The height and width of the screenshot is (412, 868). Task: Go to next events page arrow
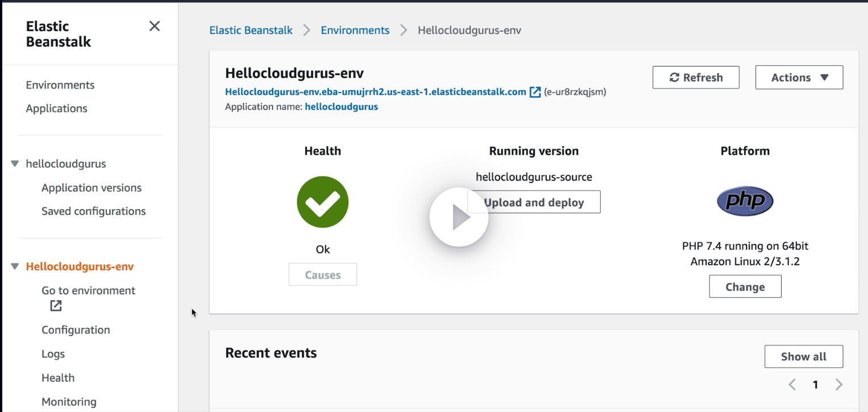coord(838,385)
